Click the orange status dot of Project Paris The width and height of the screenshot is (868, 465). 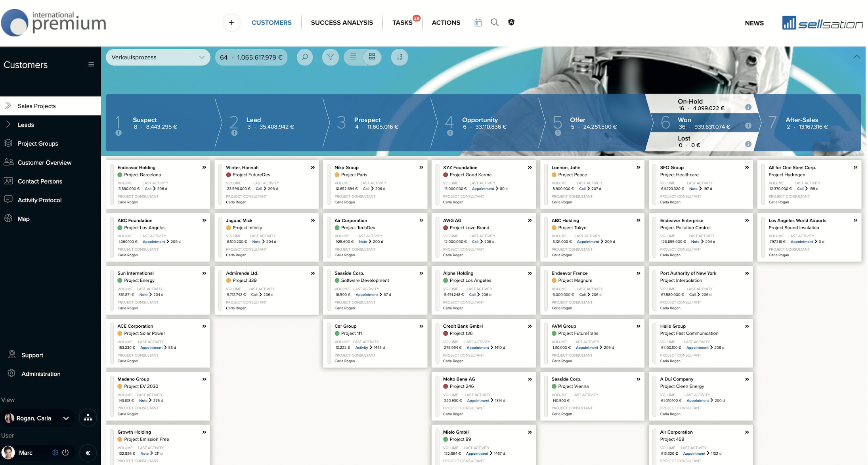click(x=337, y=175)
